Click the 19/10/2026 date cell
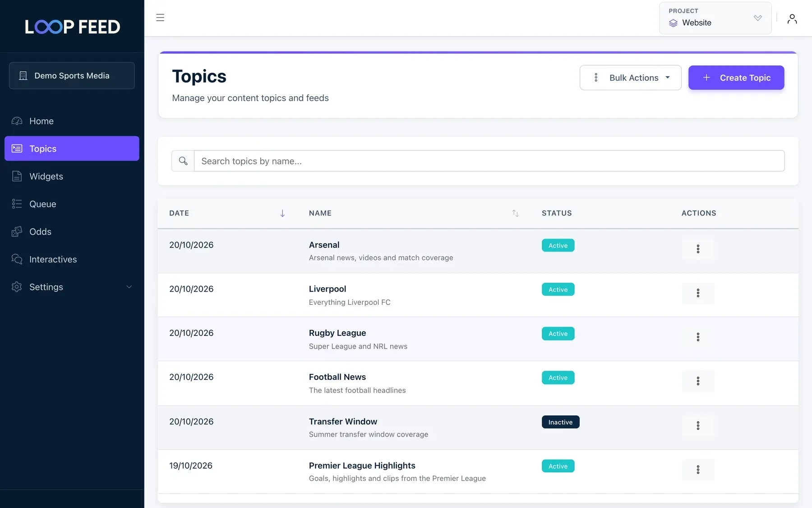Viewport: 812px width, 508px height. (x=191, y=466)
